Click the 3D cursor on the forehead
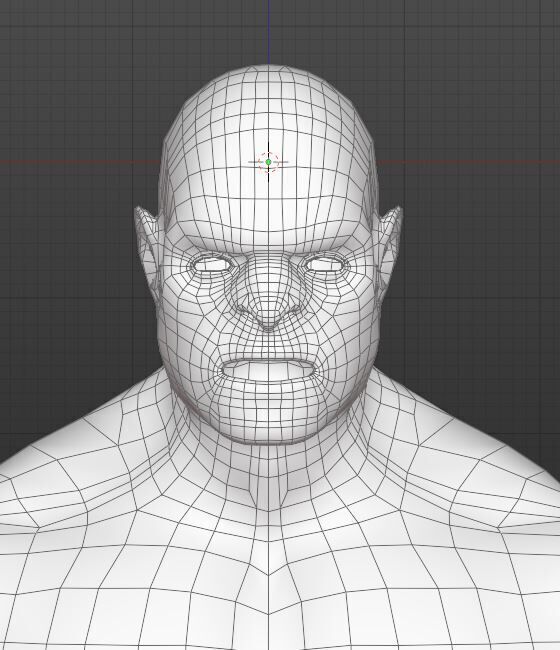This screenshot has width=560, height=650. click(268, 162)
